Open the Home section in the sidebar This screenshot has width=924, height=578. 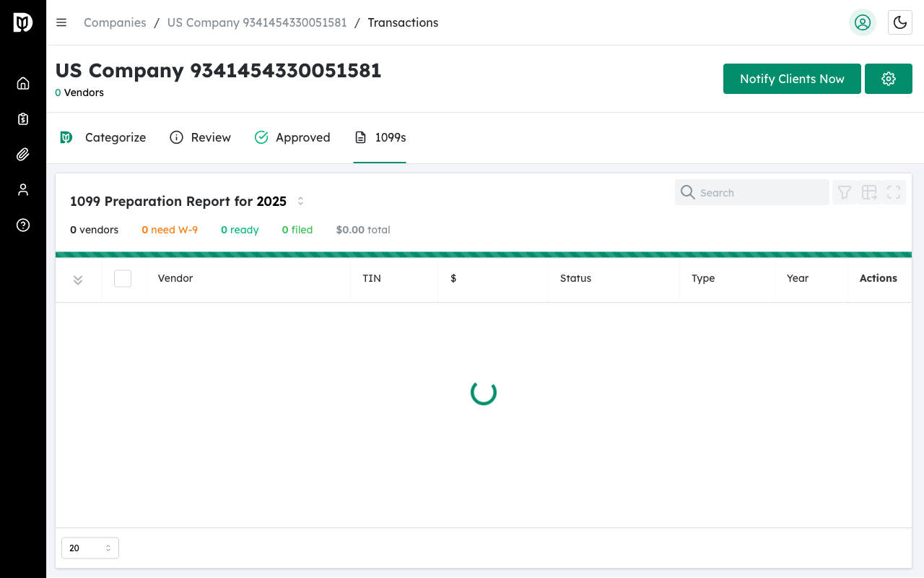pos(22,83)
